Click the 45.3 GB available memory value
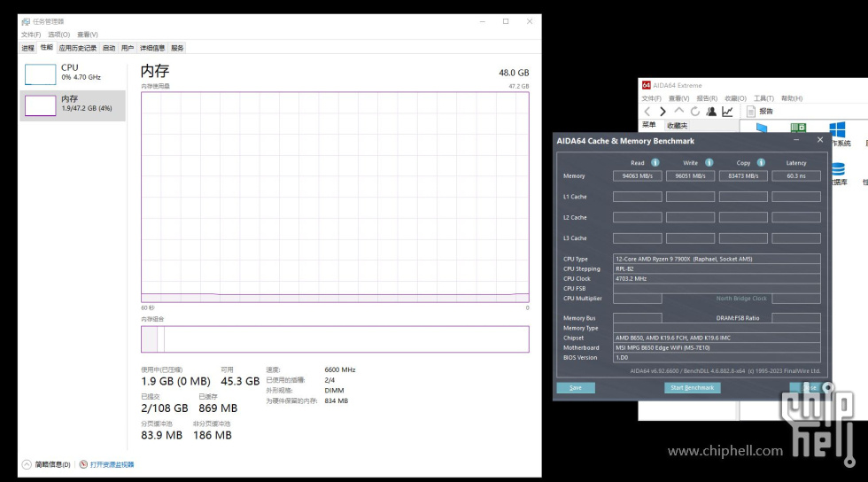 coord(240,381)
